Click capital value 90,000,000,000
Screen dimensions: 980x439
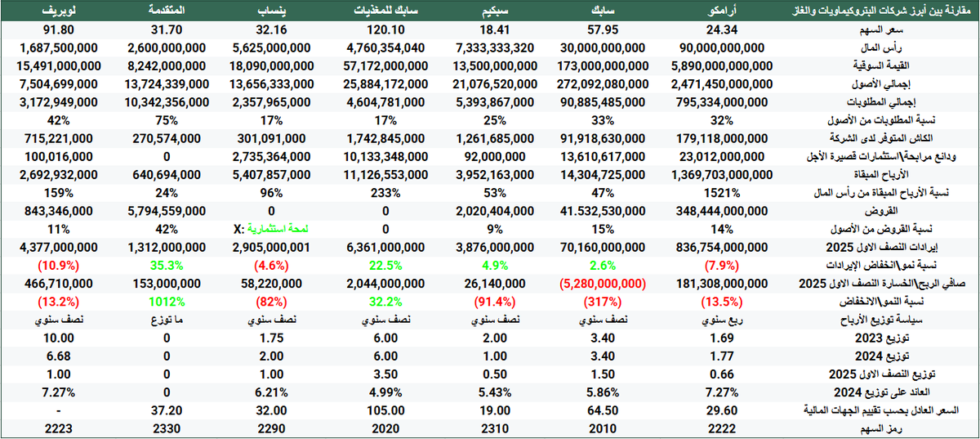tap(723, 47)
